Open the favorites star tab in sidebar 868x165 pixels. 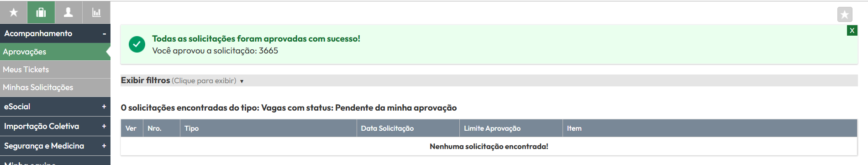click(14, 12)
